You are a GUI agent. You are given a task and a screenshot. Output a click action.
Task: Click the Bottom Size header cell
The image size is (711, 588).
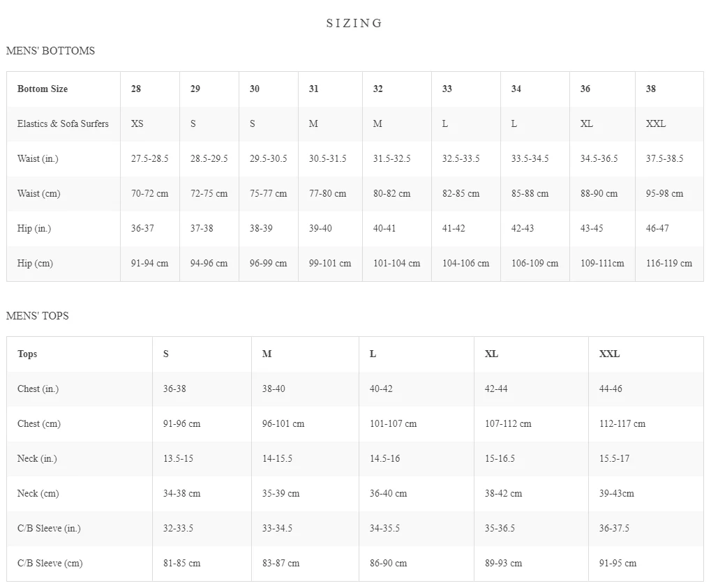(43, 89)
